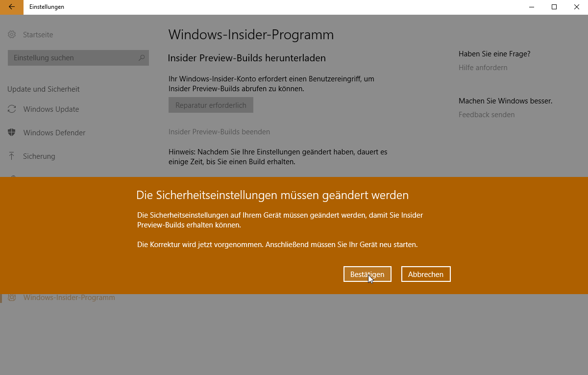Select Sicherung upload arrow icon
This screenshot has height=375, width=588.
tap(12, 156)
